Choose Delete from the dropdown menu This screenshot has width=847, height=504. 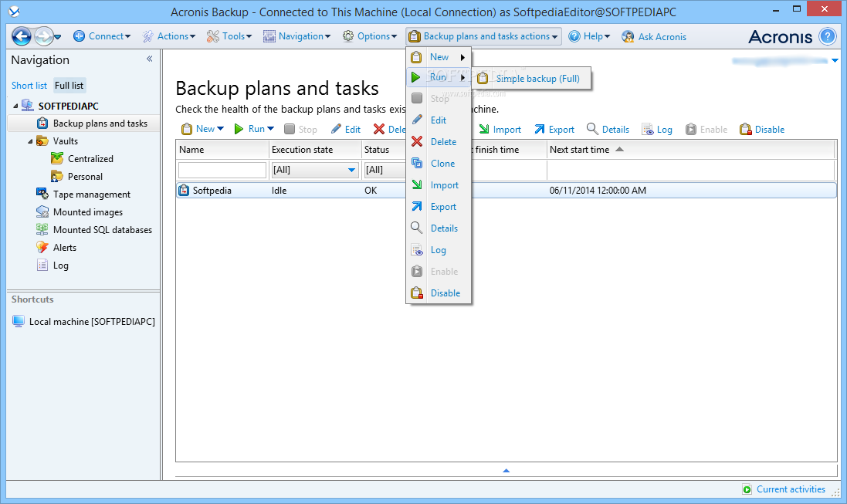click(439, 142)
